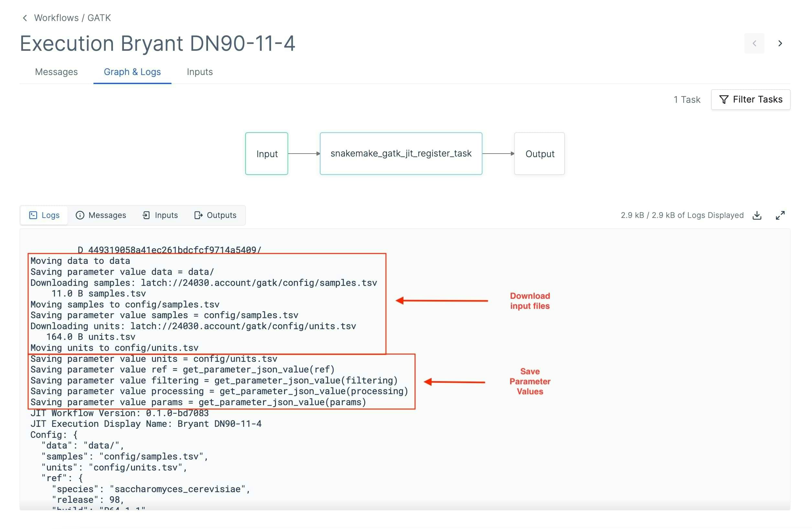Select the snakemake_gatk_jit_register_task node
The width and height of the screenshot is (812, 529).
(401, 154)
